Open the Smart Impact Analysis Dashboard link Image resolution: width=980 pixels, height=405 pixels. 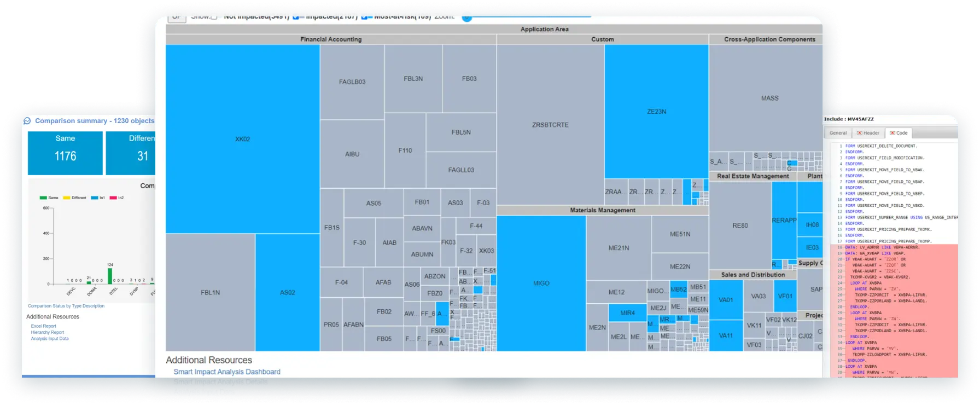227,372
